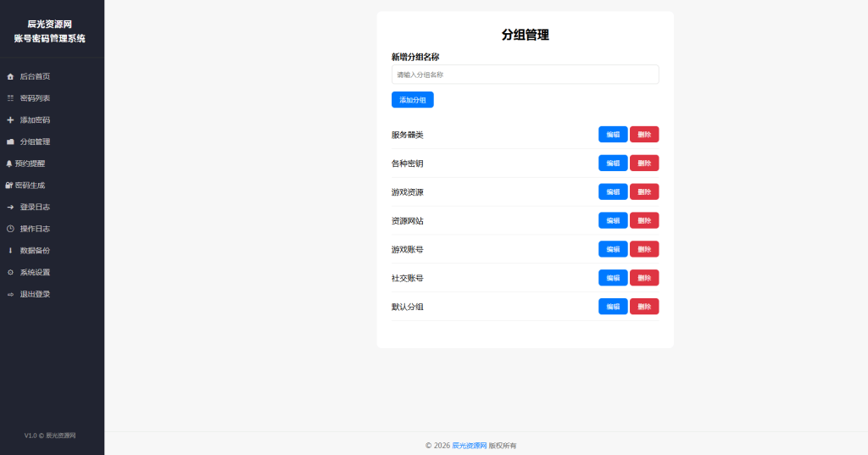Edit the 默认分组 group

pyautogui.click(x=613, y=307)
